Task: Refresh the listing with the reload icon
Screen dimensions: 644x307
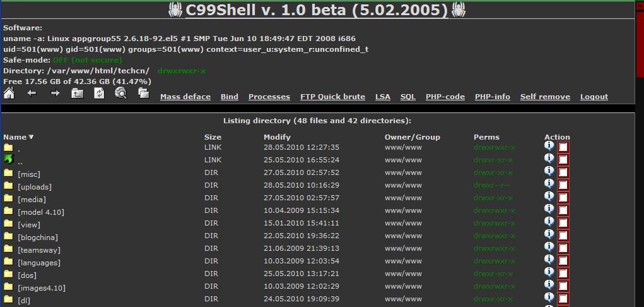Action: pos(99,93)
